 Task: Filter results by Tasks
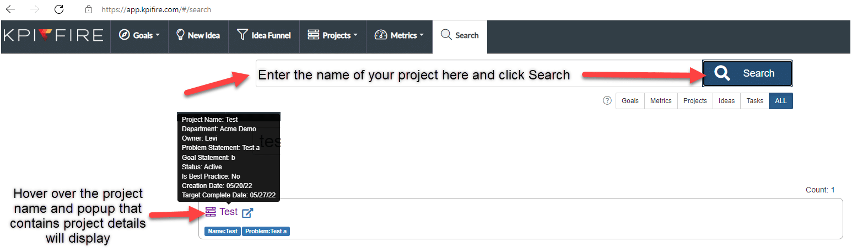point(754,101)
